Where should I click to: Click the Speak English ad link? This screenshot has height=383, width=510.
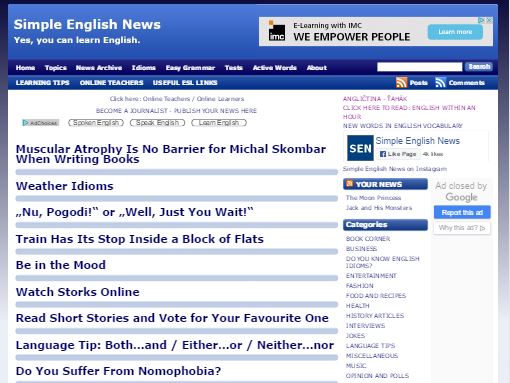(157, 123)
